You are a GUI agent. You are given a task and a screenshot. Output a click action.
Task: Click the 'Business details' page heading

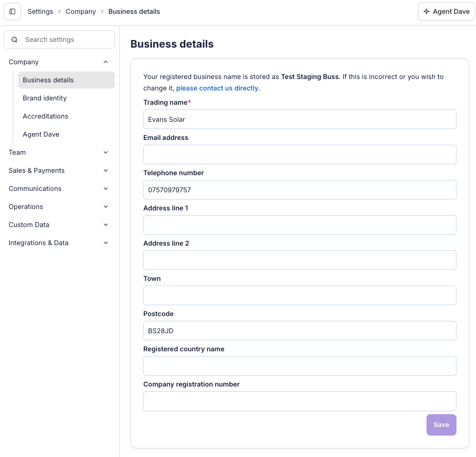click(x=172, y=44)
